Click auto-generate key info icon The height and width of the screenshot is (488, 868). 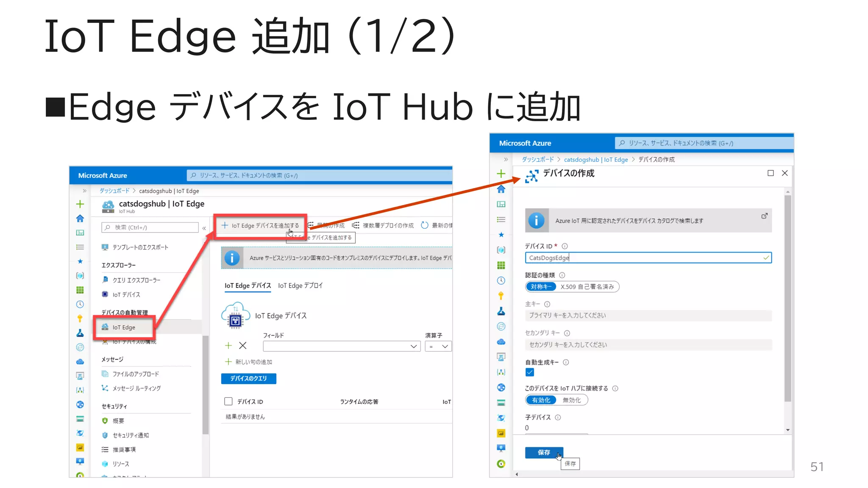566,362
